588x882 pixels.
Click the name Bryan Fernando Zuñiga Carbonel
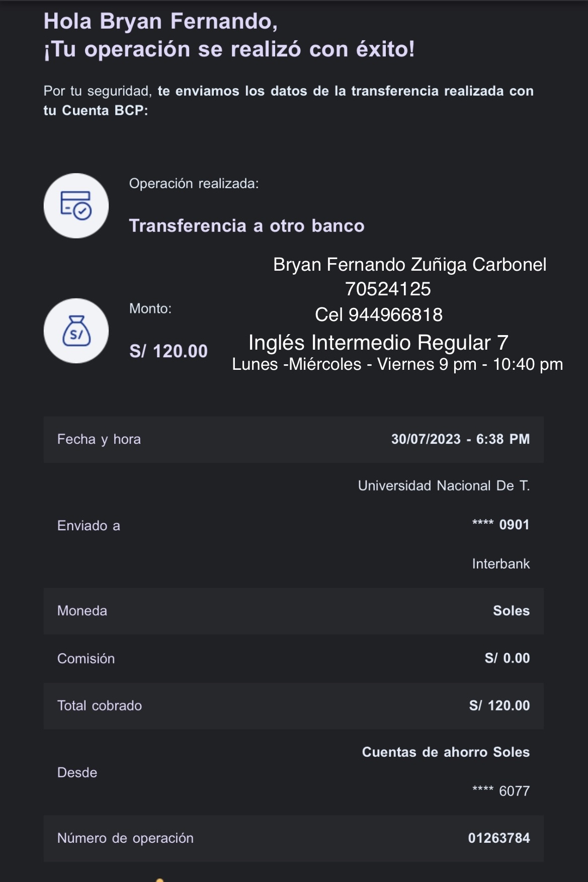coord(409,265)
